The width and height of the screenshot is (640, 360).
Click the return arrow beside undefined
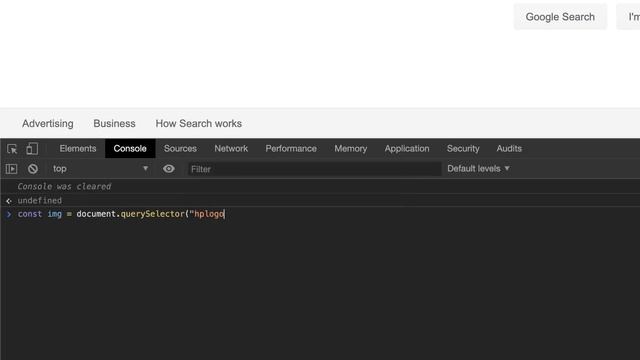[9, 201]
